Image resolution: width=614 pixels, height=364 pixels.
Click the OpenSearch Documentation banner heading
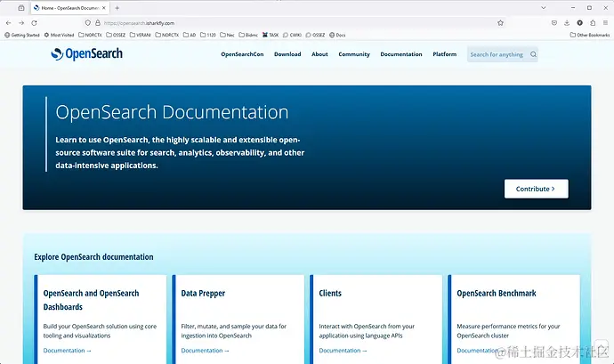point(172,112)
